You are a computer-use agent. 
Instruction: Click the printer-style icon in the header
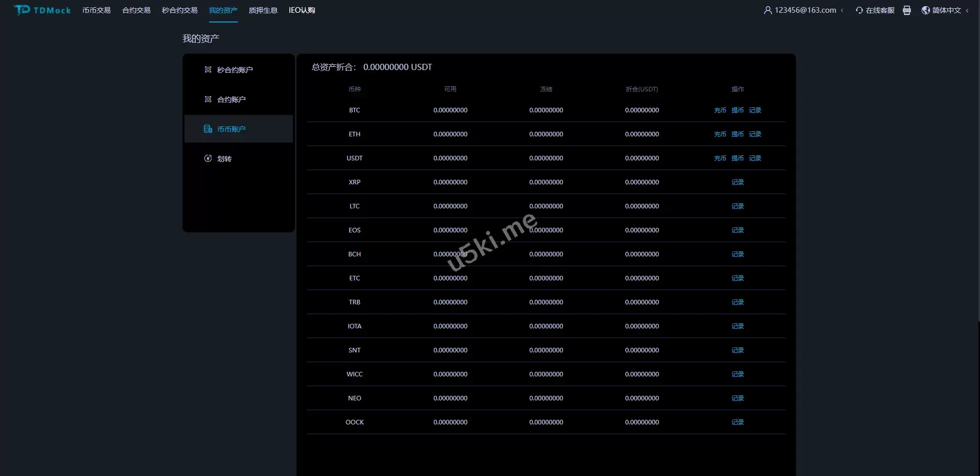coord(906,10)
